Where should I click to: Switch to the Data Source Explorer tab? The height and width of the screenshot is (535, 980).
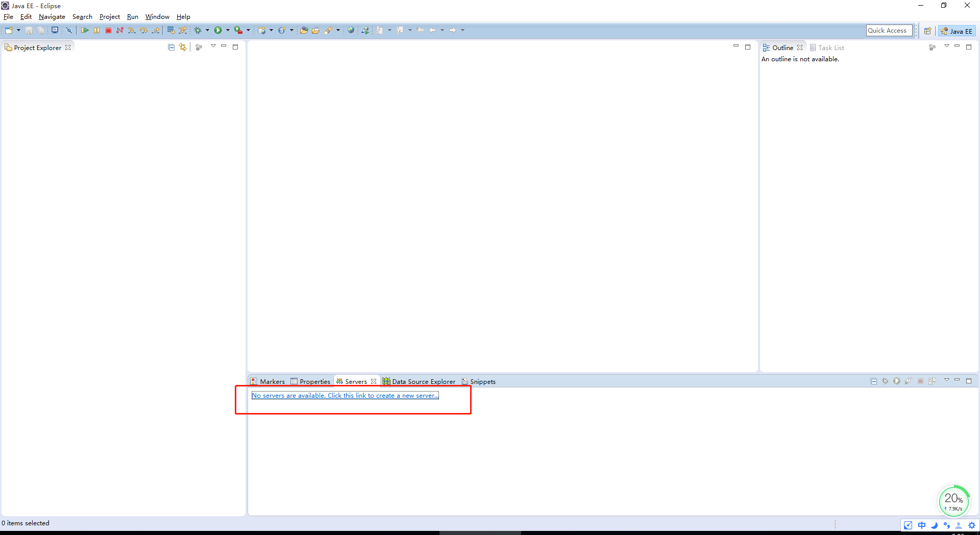click(x=419, y=381)
